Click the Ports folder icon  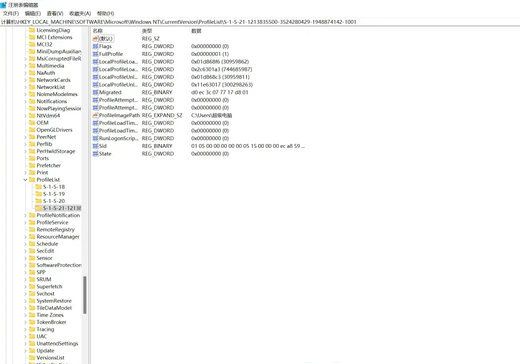coord(32,158)
